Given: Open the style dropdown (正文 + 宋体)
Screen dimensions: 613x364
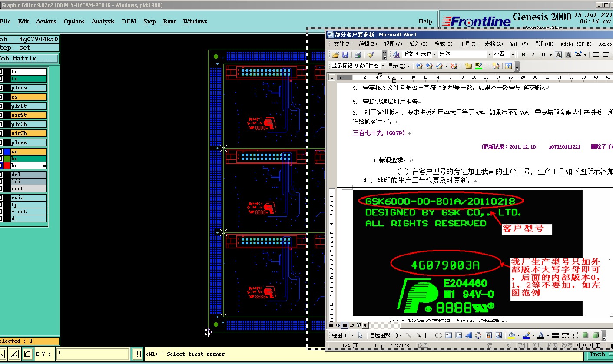Looking at the screenshot, I should 434,54.
